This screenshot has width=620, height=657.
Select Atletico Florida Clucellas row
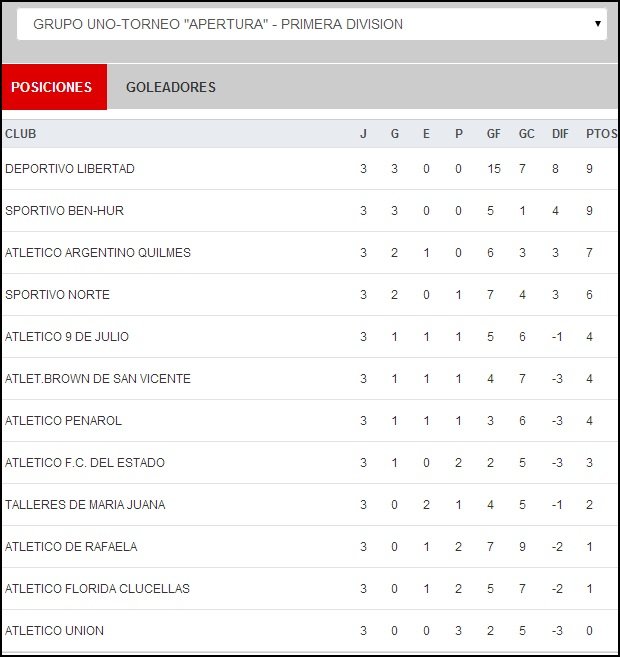pos(97,589)
